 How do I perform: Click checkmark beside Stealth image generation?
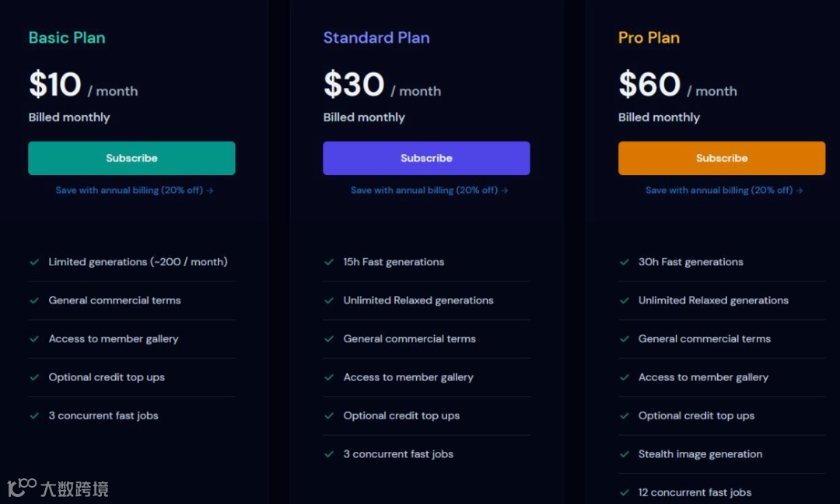[x=624, y=454]
